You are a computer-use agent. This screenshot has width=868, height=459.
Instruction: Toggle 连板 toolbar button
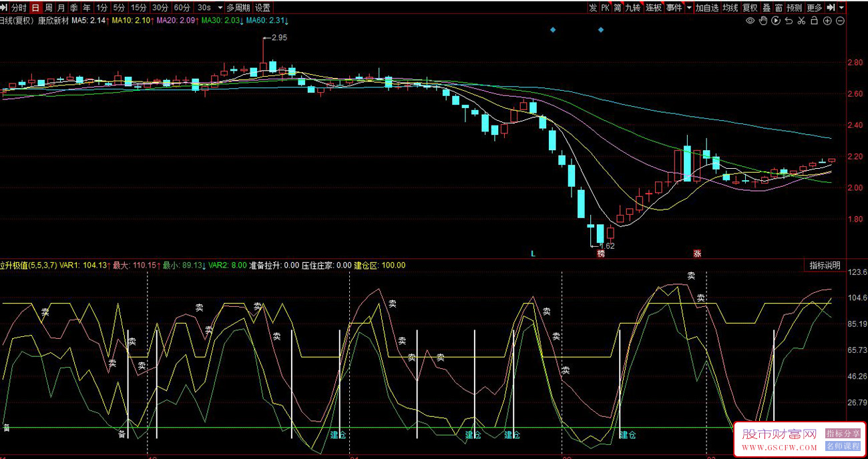654,8
